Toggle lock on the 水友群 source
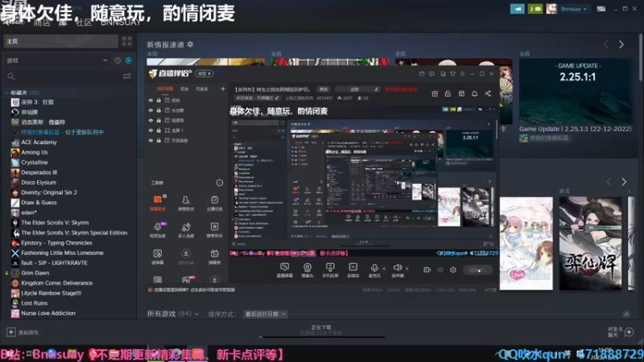This screenshot has height=362, width=644. click(x=159, y=110)
